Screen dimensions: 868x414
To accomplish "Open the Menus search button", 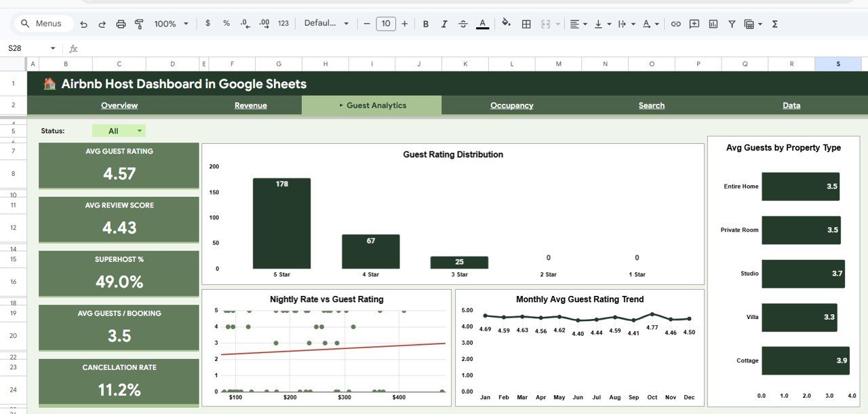I will 43,23.
